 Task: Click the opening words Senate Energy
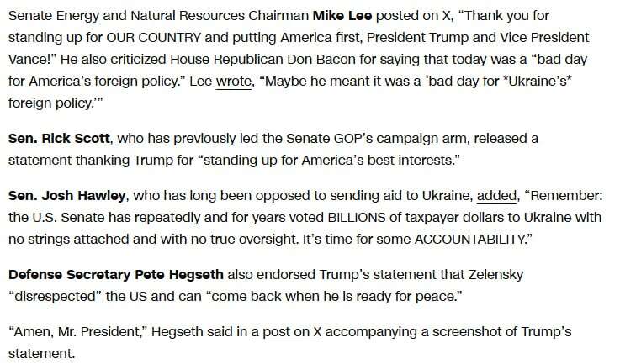[x=54, y=16]
